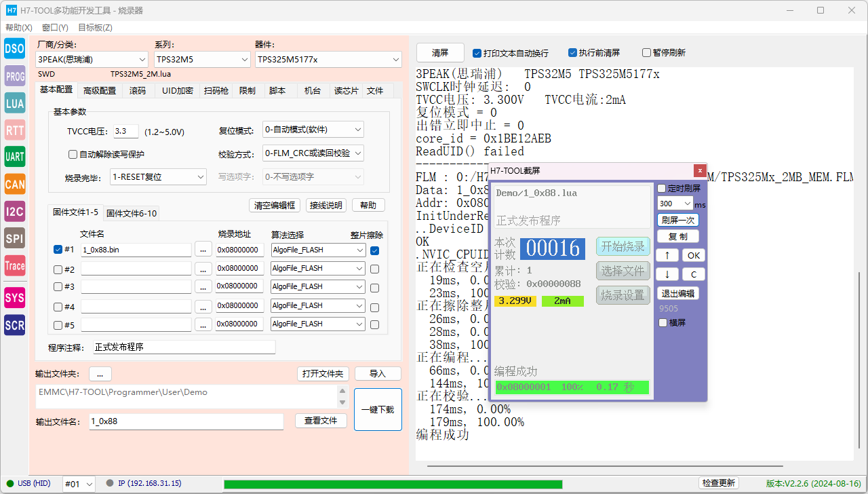Open the 帮助(X) menu
868x494 pixels.
coord(19,28)
